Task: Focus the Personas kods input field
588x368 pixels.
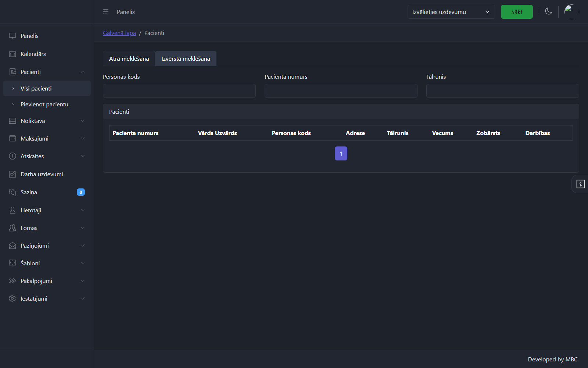Action: [179, 91]
